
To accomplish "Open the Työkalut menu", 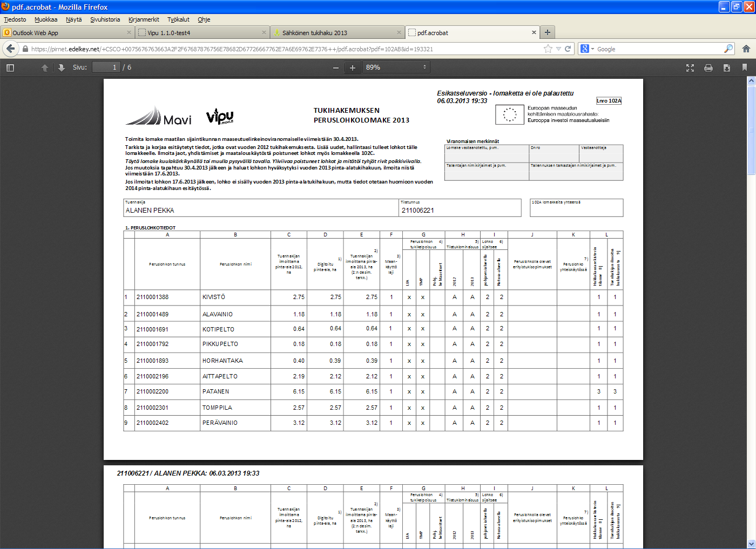I will [178, 19].
